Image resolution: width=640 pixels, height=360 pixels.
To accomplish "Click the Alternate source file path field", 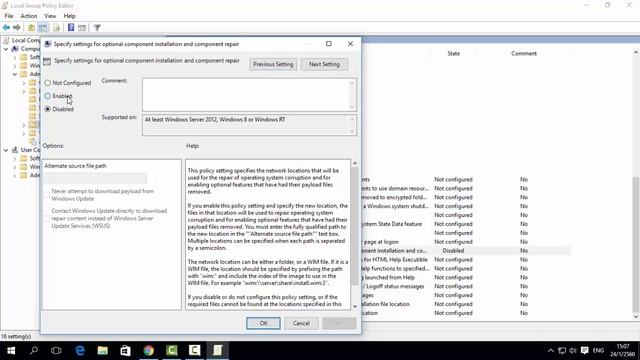I will tap(96, 178).
